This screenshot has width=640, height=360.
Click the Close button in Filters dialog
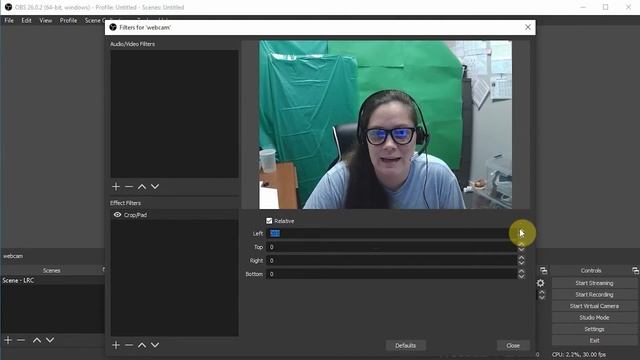[513, 346]
